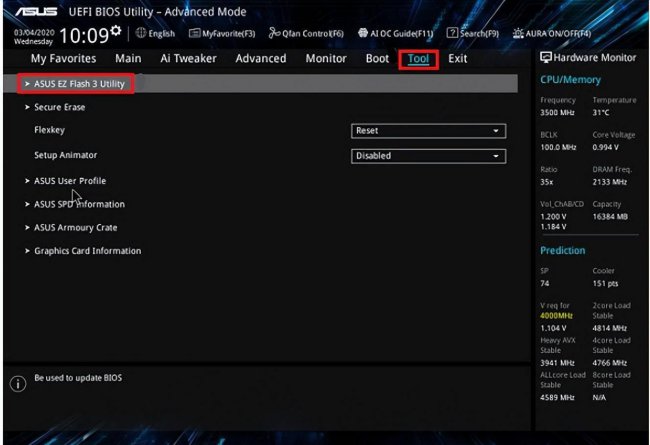Click the 4000MHz yellow value
This screenshot has height=445, width=650.
click(556, 316)
